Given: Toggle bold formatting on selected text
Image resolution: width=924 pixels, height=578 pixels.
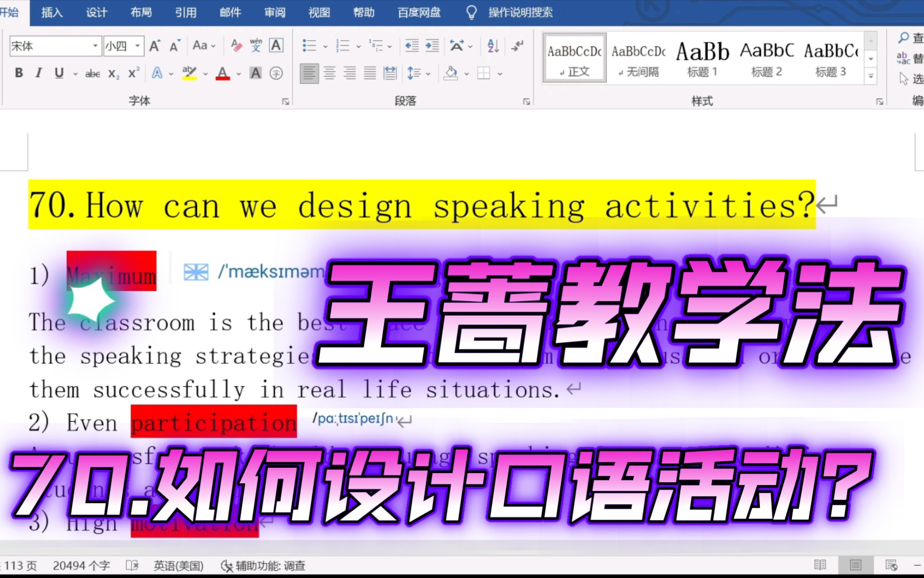Looking at the screenshot, I should coord(19,73).
